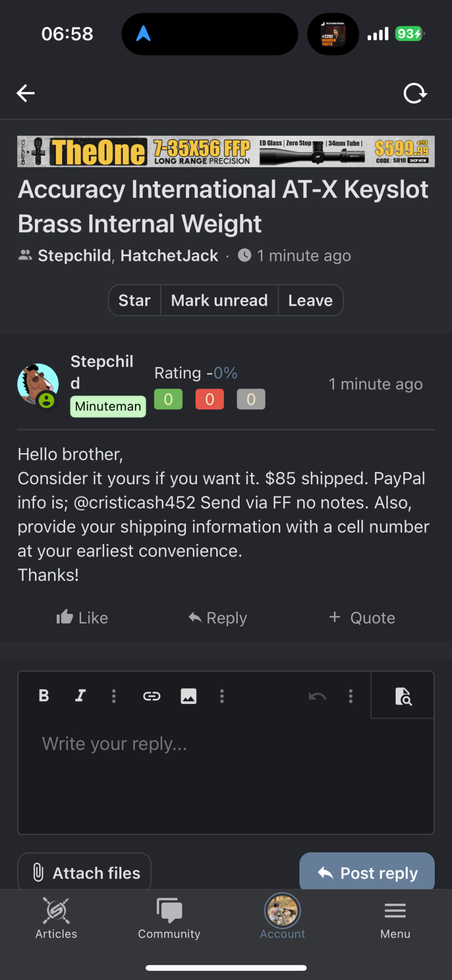
Task: Open the Community tab
Action: click(x=169, y=919)
